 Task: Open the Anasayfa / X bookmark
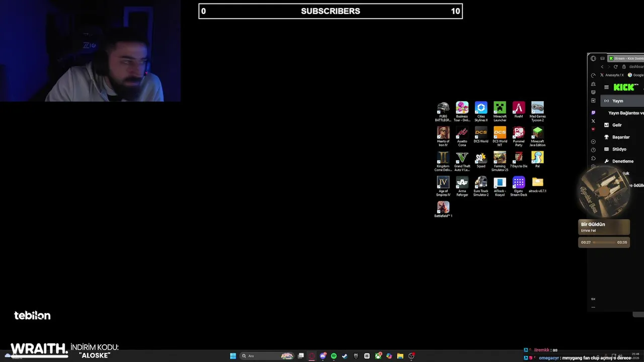pyautogui.click(x=612, y=75)
